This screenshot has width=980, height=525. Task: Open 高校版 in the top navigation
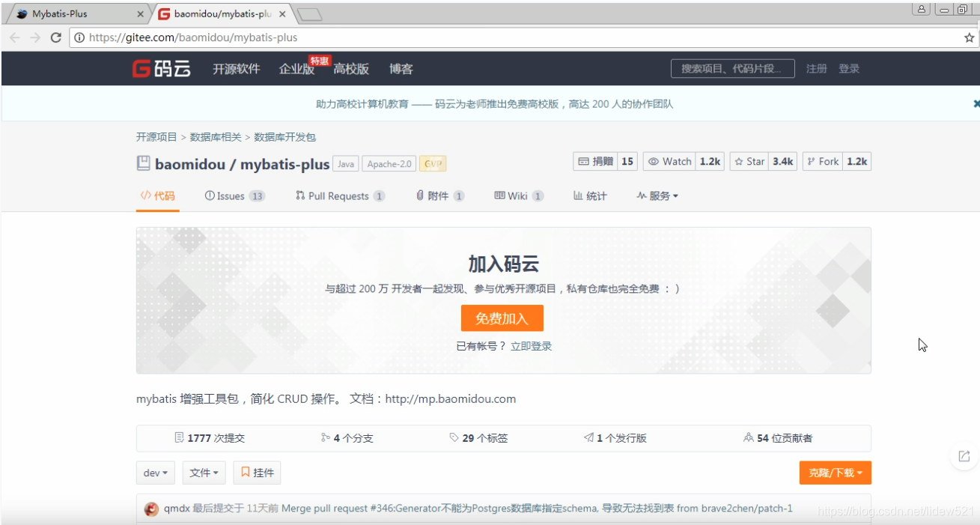[x=351, y=69]
